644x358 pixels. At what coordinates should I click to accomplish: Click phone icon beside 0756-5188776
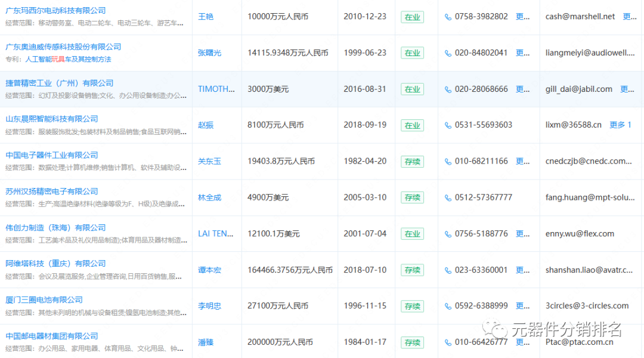tap(448, 234)
